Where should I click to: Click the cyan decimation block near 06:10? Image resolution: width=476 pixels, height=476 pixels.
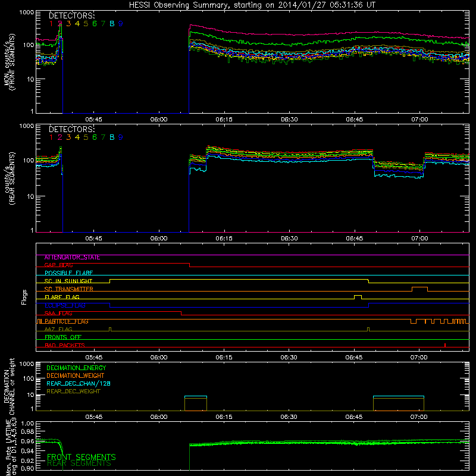196,397
